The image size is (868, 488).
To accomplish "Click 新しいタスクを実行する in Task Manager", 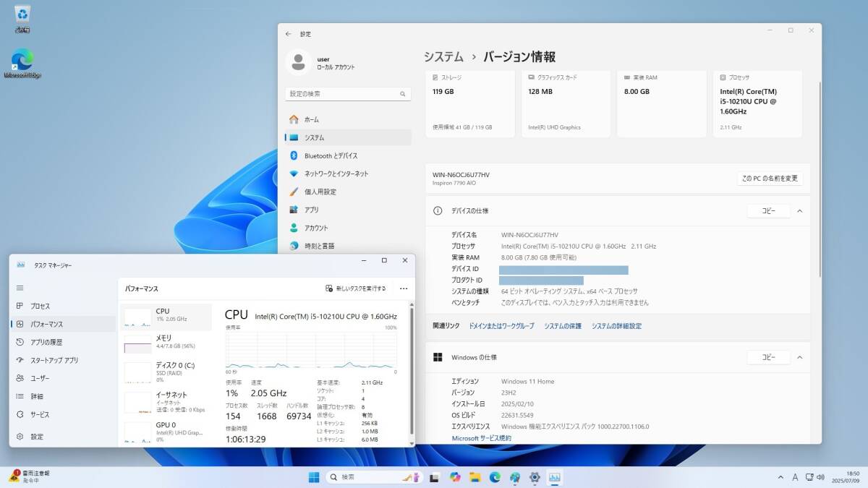I will point(356,288).
